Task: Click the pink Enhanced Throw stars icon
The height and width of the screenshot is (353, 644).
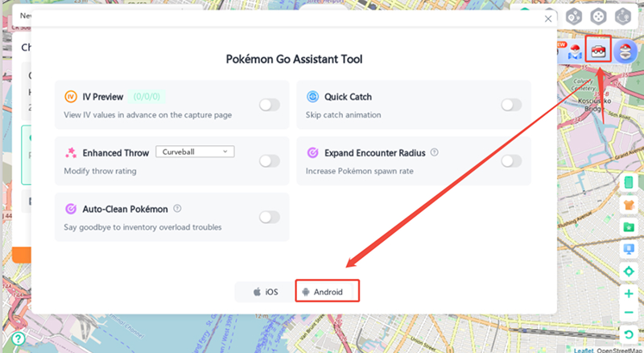Action: tap(71, 152)
